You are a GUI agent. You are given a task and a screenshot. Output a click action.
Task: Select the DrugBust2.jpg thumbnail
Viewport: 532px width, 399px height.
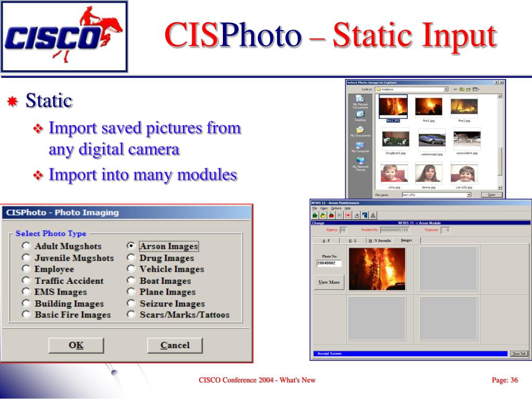(395, 139)
